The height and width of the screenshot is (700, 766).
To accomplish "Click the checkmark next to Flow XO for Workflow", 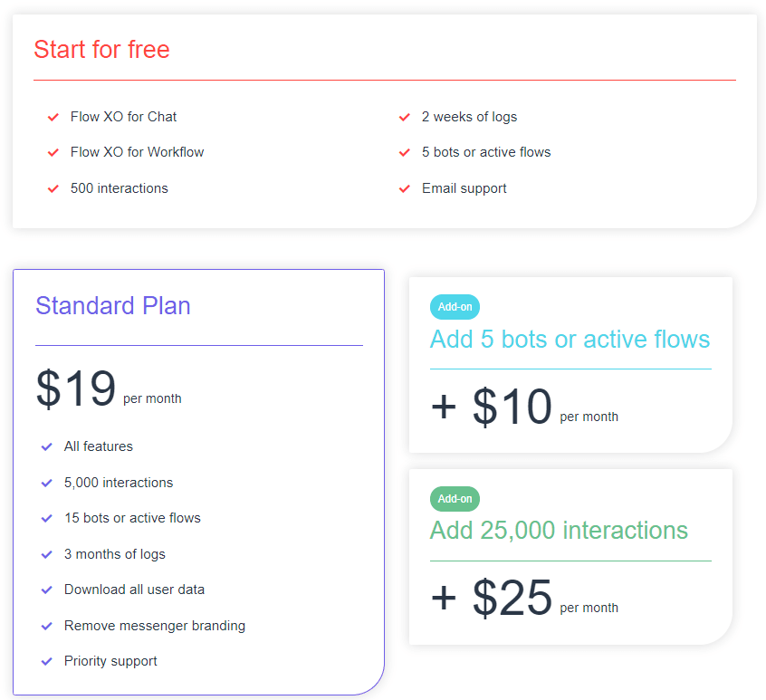I will [x=53, y=152].
